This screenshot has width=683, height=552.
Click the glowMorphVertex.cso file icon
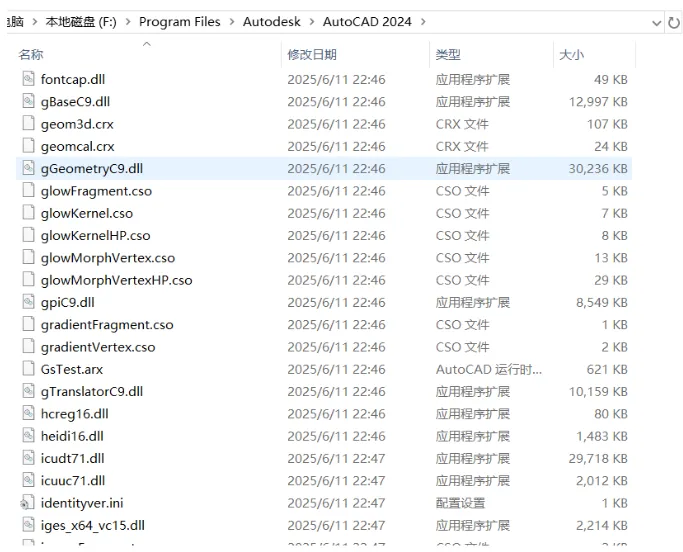[x=28, y=257]
